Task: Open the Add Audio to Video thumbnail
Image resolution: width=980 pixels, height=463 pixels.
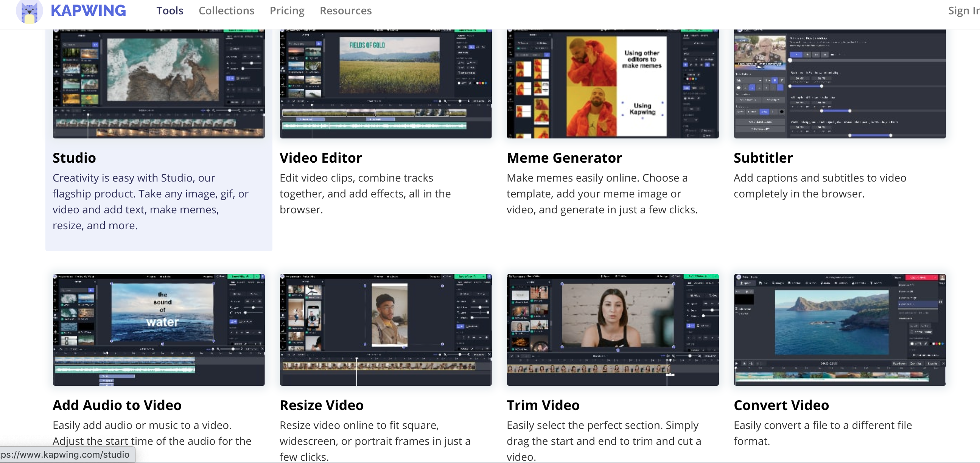Action: coord(159,329)
